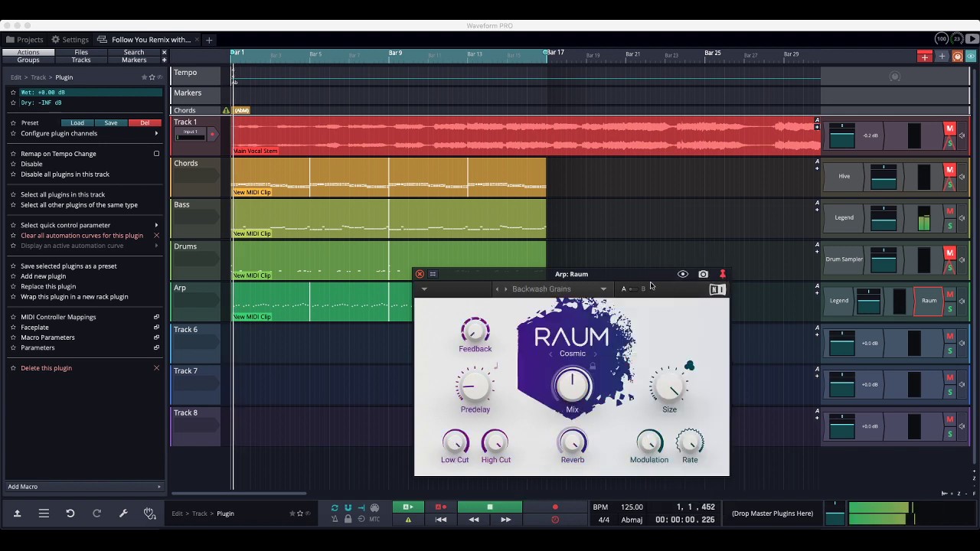Toggle the teal eye view button top right
Viewport: 980px width, 551px height.
click(x=971, y=57)
